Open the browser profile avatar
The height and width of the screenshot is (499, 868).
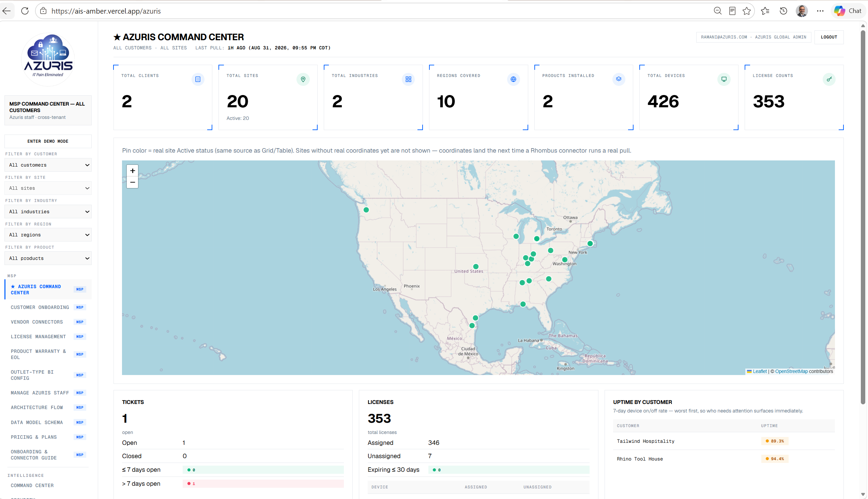pyautogui.click(x=802, y=11)
